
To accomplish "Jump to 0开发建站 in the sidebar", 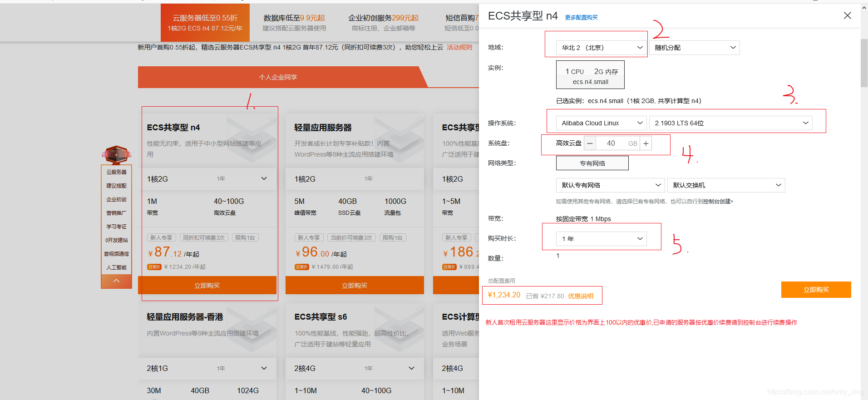I will [116, 240].
